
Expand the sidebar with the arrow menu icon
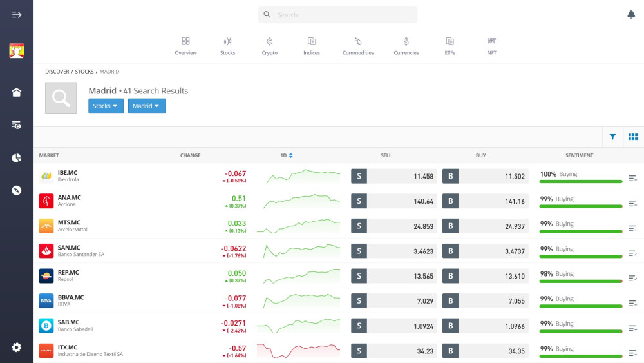coord(17,15)
